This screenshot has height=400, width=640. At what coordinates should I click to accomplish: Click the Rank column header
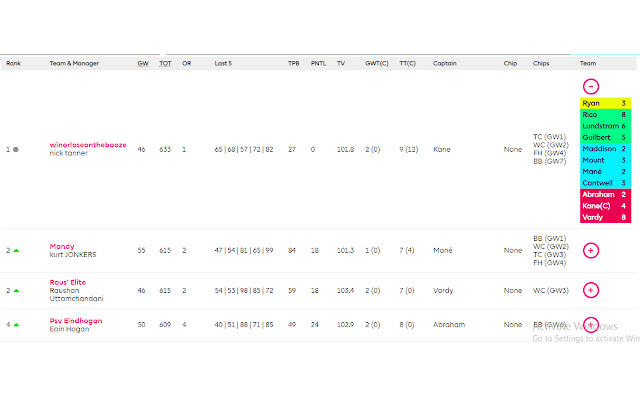(x=13, y=63)
